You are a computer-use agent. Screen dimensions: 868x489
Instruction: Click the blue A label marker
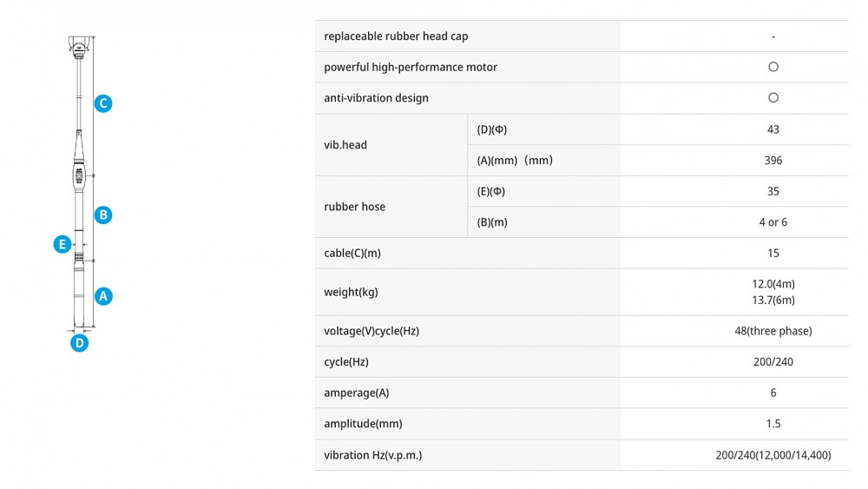(103, 296)
